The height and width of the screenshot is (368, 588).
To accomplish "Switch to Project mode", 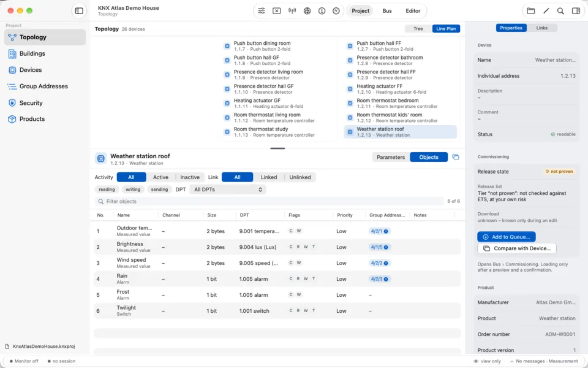I will (360, 11).
